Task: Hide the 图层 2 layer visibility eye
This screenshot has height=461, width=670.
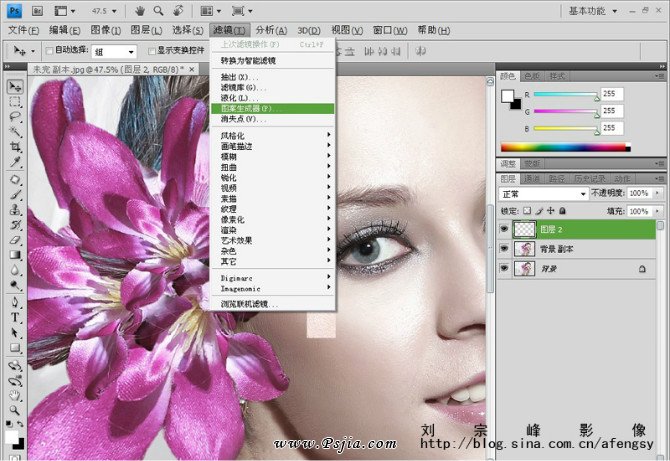Action: (x=504, y=228)
